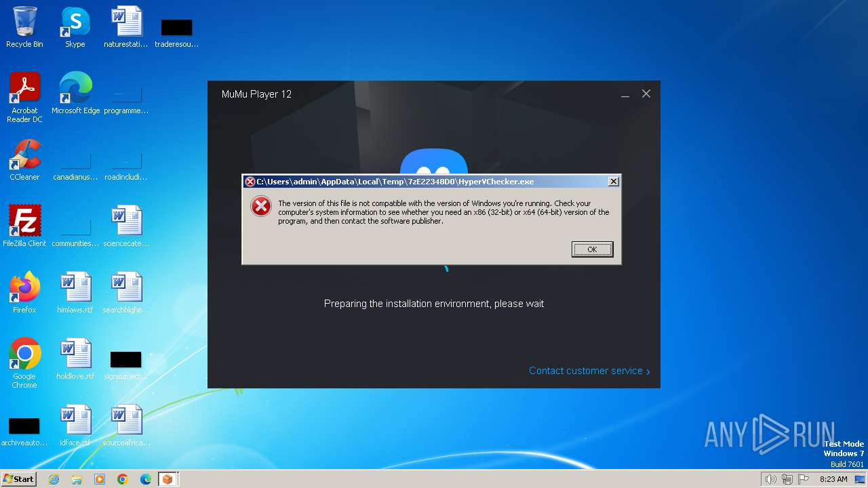Select the communities desktop file

(x=75, y=232)
